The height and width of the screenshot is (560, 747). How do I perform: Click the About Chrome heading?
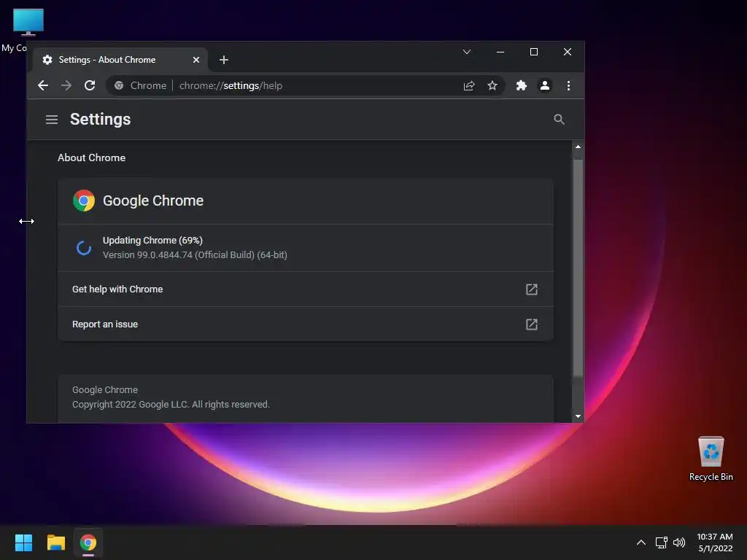[x=91, y=157]
